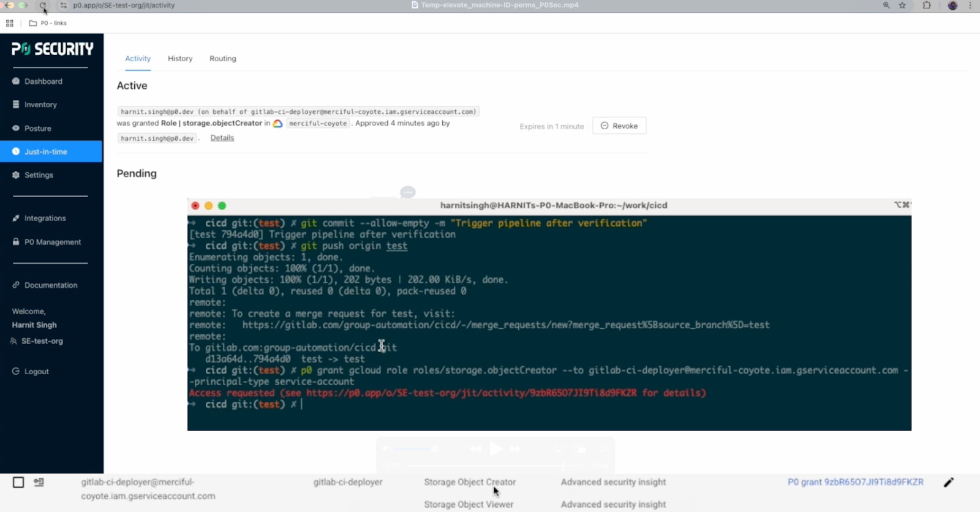The width and height of the screenshot is (980, 512).
Task: Open the apps grid in the bookmarks bar
Action: click(9, 23)
